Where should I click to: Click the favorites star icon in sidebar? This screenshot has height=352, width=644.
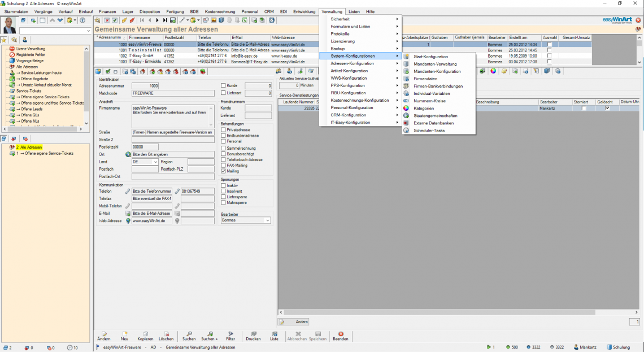(x=4, y=40)
